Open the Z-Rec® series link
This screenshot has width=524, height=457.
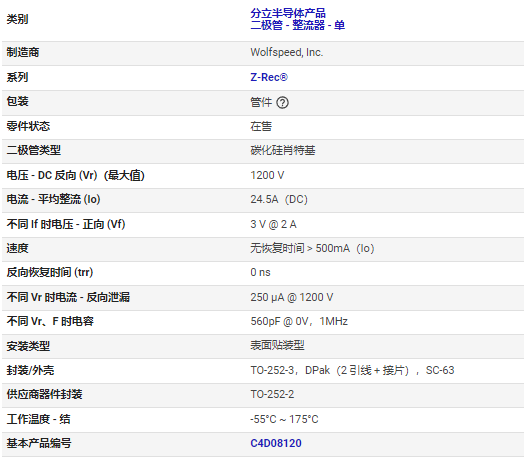(x=269, y=77)
